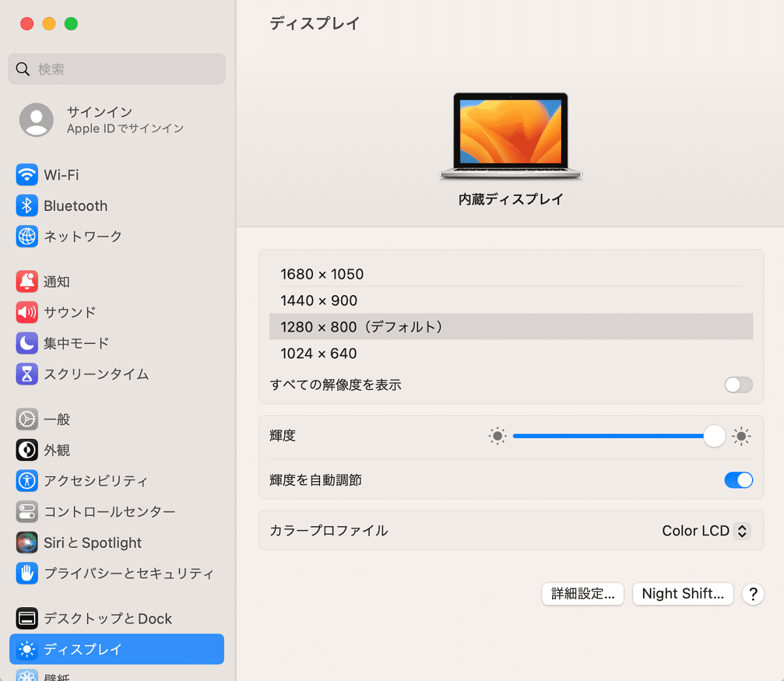
Task: Open the 外観 settings pane
Action: coord(117,450)
